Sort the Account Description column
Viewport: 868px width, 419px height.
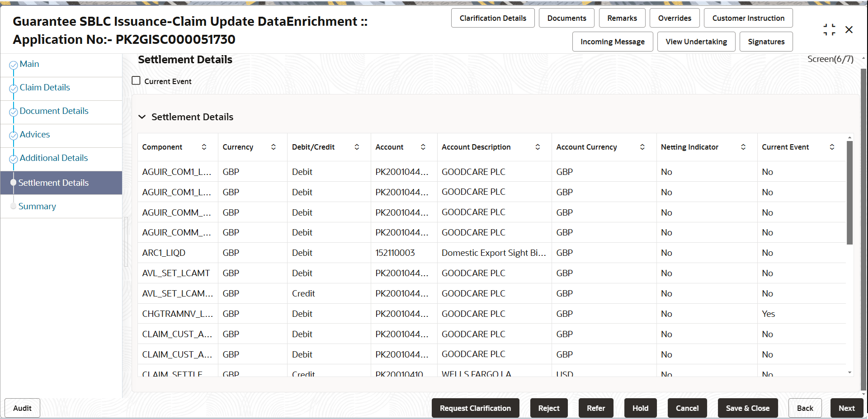[x=538, y=147]
